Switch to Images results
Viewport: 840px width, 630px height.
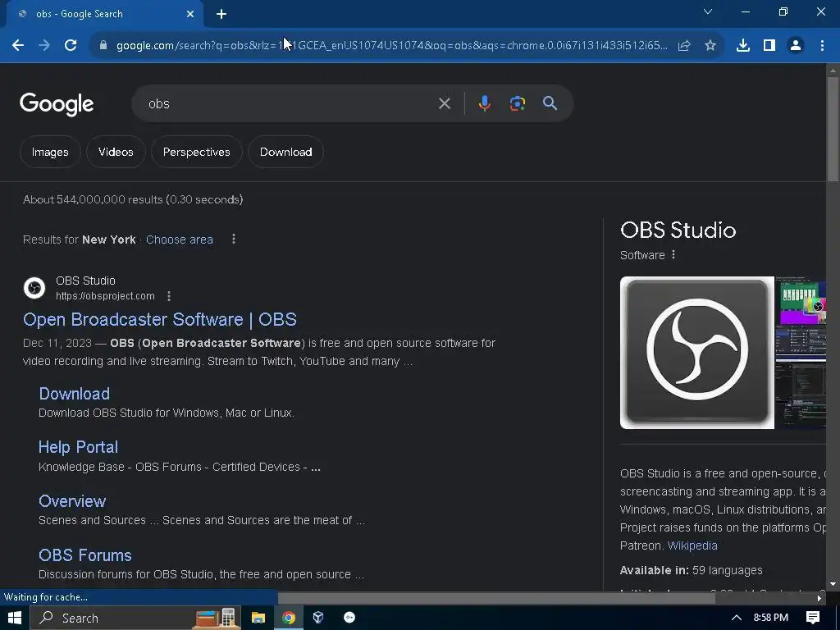50,152
